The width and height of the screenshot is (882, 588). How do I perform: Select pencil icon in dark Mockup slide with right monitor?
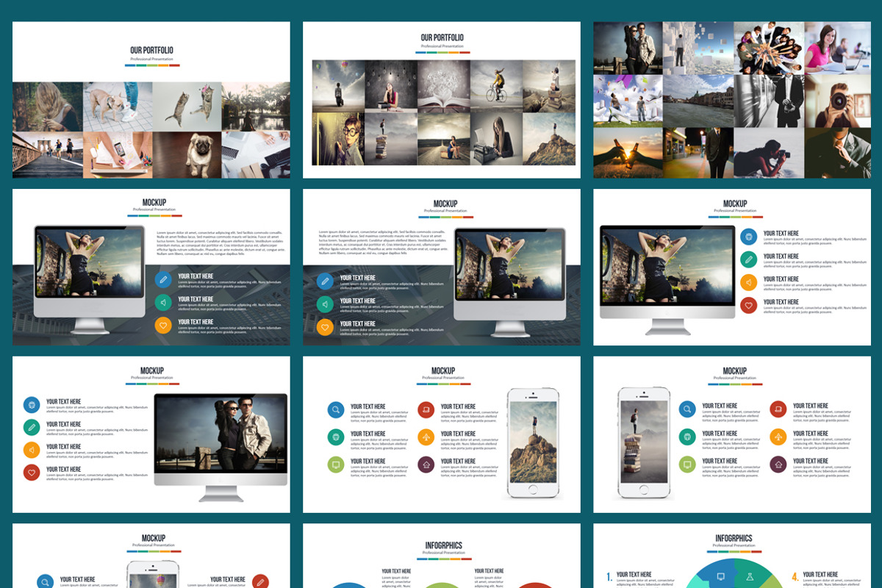325,281
